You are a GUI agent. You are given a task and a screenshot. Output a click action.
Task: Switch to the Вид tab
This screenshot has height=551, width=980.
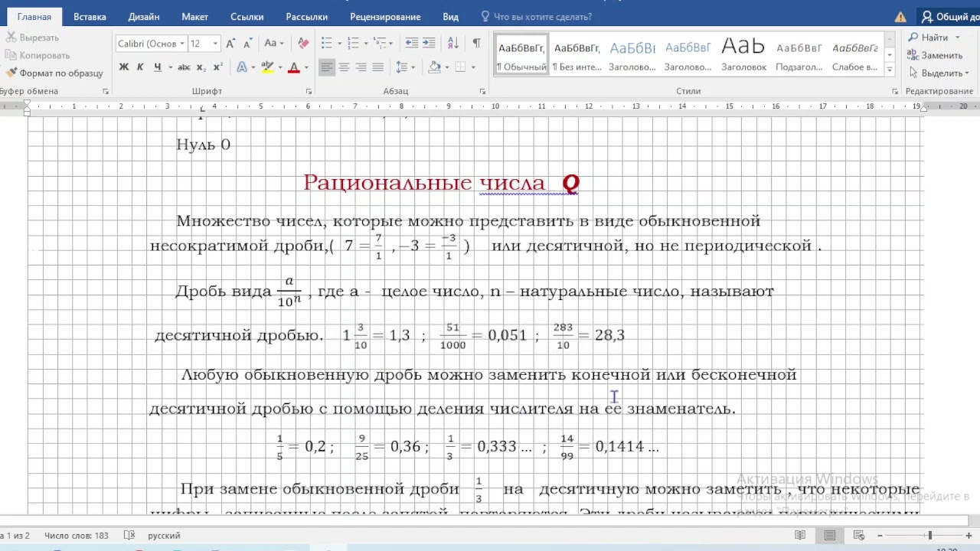coord(451,17)
